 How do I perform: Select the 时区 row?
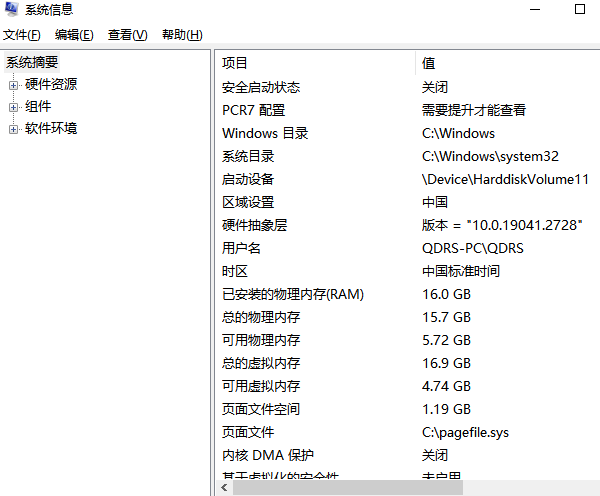click(408, 271)
